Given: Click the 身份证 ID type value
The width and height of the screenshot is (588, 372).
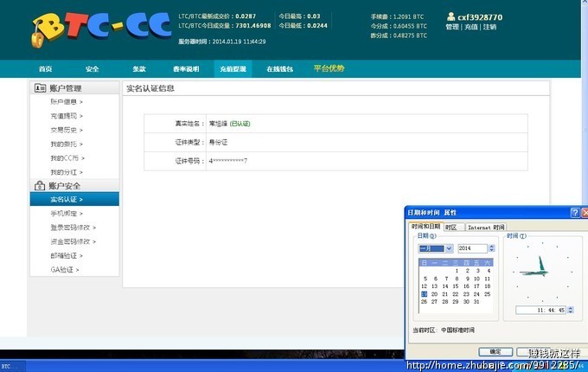Looking at the screenshot, I should click(x=218, y=143).
